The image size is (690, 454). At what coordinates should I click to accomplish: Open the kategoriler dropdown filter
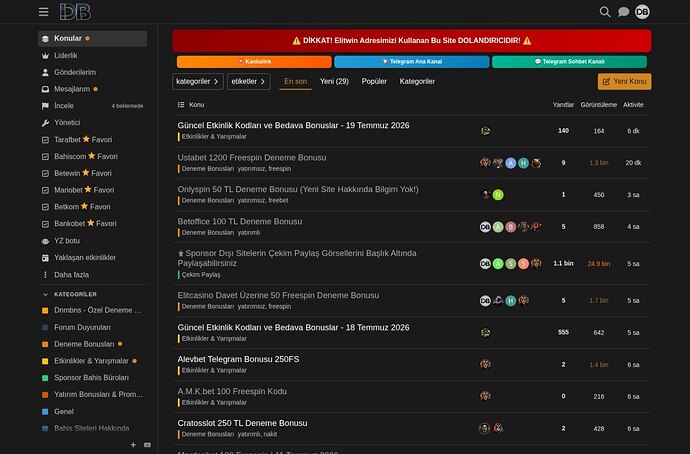click(198, 81)
